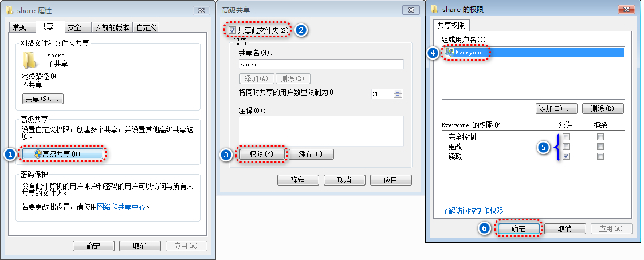Open Advanced Sharing with the shield button
The height and width of the screenshot is (260, 644).
pos(62,154)
